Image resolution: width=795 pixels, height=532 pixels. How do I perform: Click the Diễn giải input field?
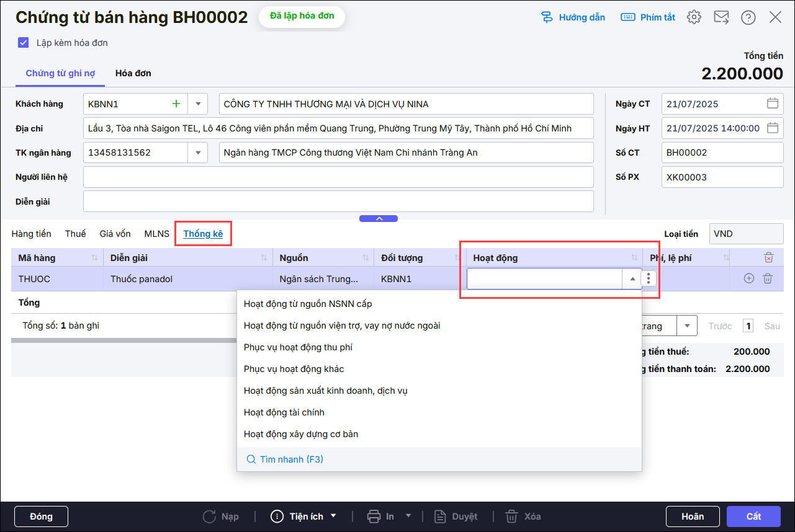pos(338,202)
